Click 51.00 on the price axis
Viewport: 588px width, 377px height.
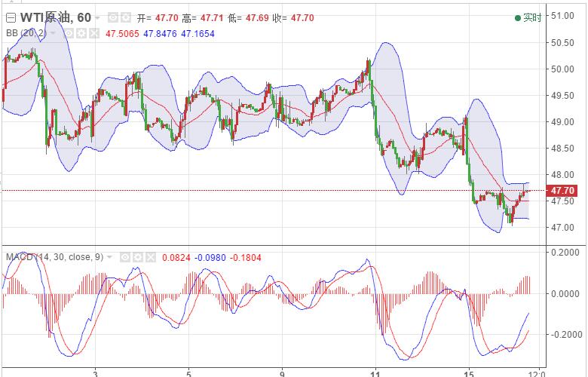click(x=562, y=16)
